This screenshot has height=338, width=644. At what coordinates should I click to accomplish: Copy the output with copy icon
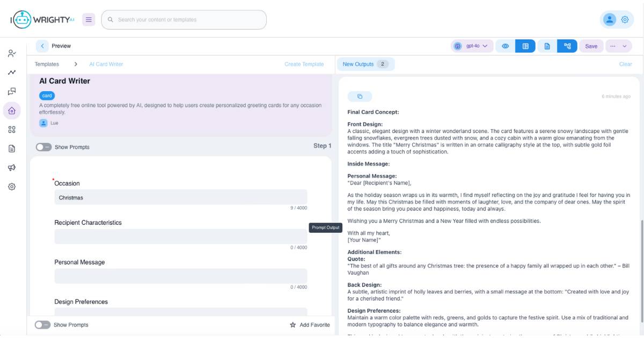360,97
